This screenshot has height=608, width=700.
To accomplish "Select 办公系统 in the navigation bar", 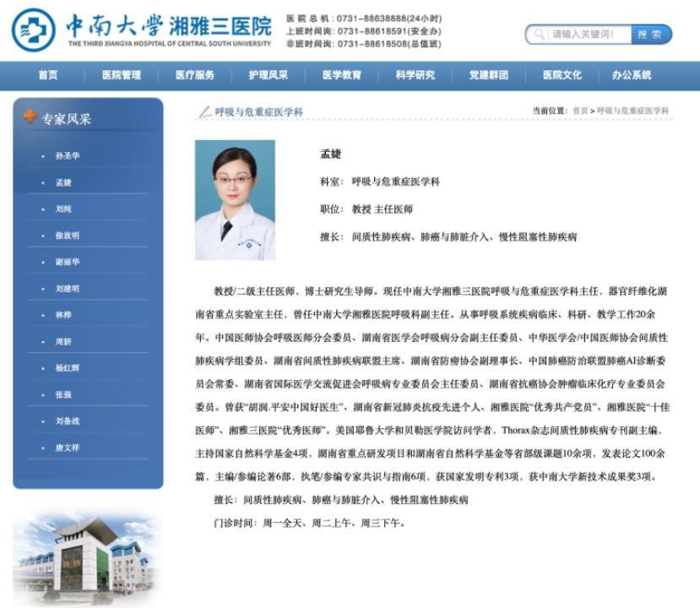I will tap(632, 75).
